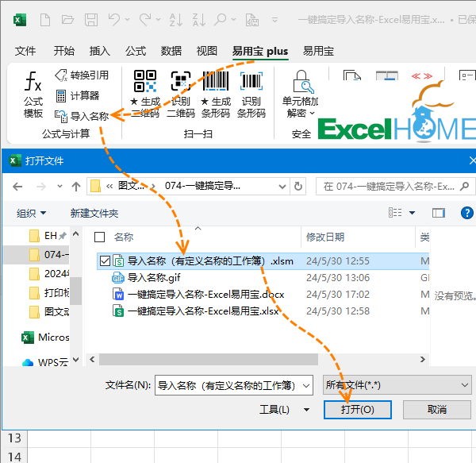This screenshot has width=476, height=463.
Task: Switch to the 视图 ribbon tab
Action: click(x=207, y=51)
